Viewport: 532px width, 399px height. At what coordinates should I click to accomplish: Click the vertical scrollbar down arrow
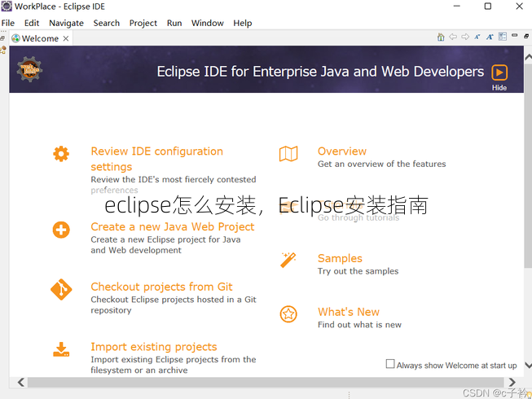[x=528, y=365]
